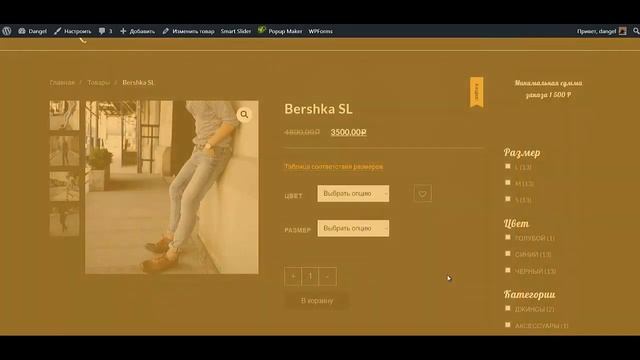Click the Размер filter heading

(522, 153)
